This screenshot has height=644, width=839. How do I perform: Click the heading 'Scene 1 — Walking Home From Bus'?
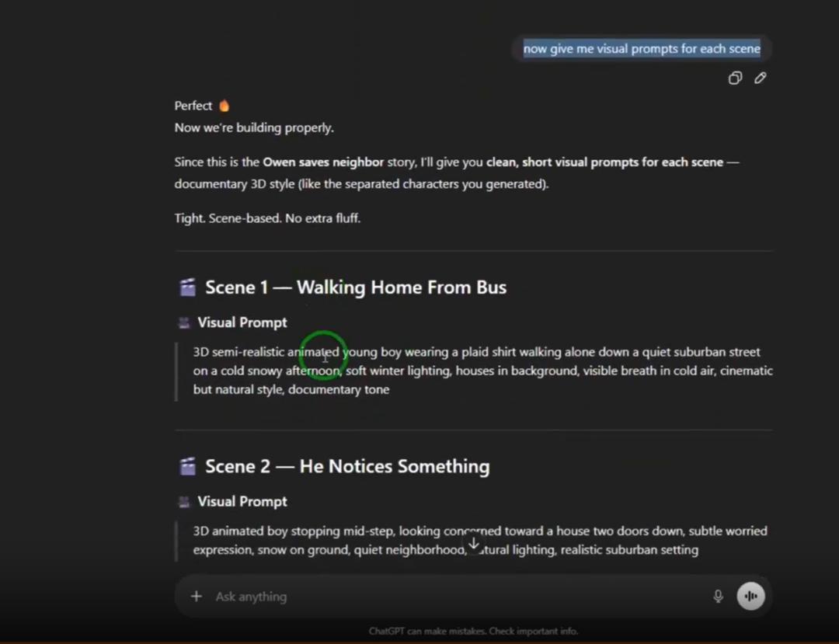tap(356, 287)
